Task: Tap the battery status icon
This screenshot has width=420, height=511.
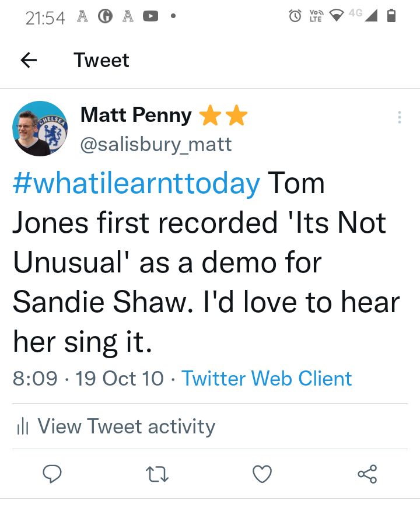Action: pos(392,16)
